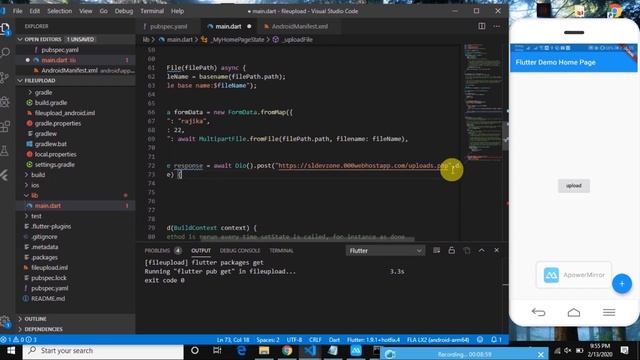640x360 pixels.
Task: Maximize the panel with up chevron
Action: pyautogui.click(x=482, y=250)
